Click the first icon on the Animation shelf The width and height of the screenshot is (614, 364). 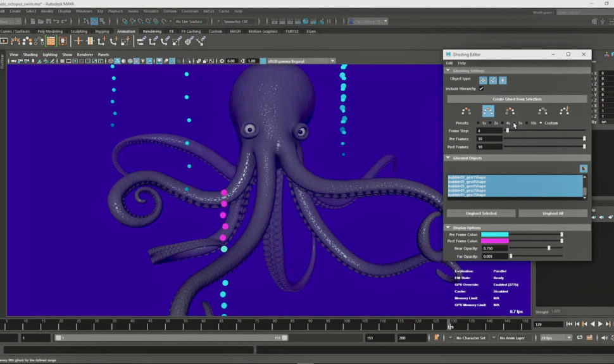(4, 41)
